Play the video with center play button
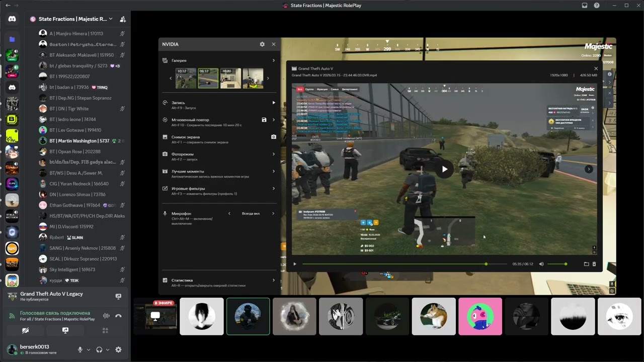 (x=445, y=169)
